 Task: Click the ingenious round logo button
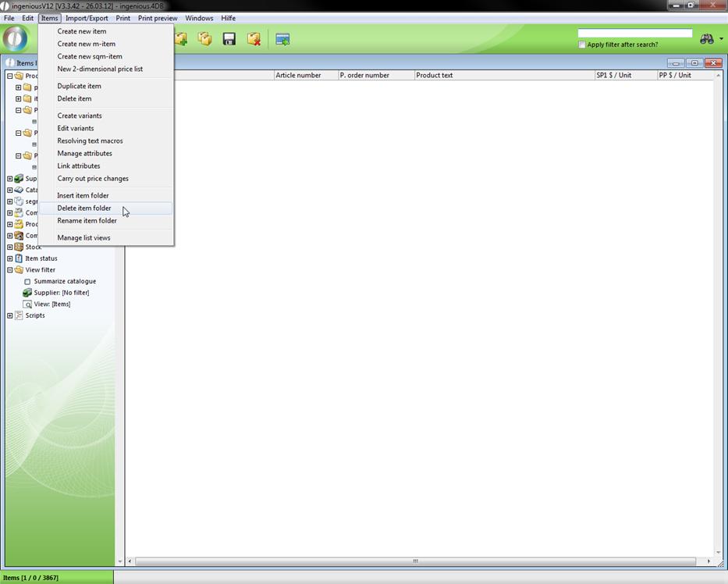point(15,39)
